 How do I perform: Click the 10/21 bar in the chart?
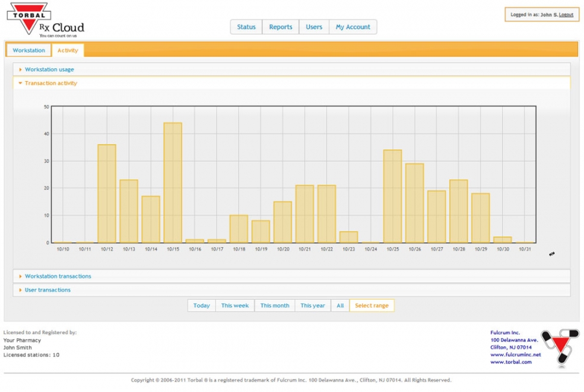(x=305, y=214)
